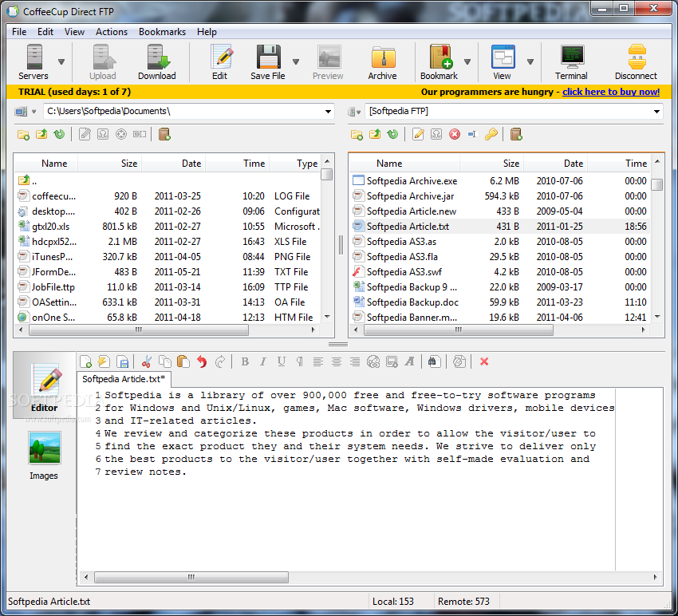Go up one folder in local pane
Image resolution: width=678 pixels, height=616 pixels.
41,134
